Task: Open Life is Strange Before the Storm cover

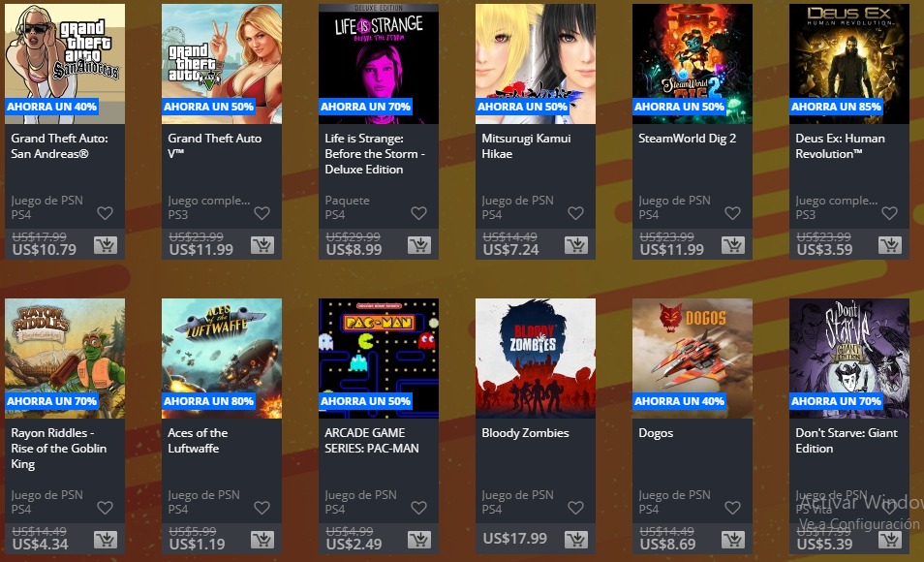Action: 379,64
